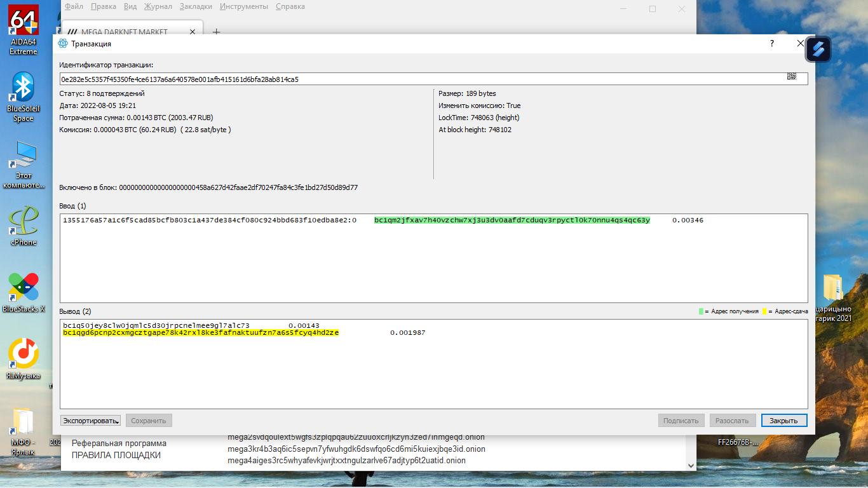Screen dimensions: 868x488
Task: Open the Закладки menu
Action: click(194, 6)
